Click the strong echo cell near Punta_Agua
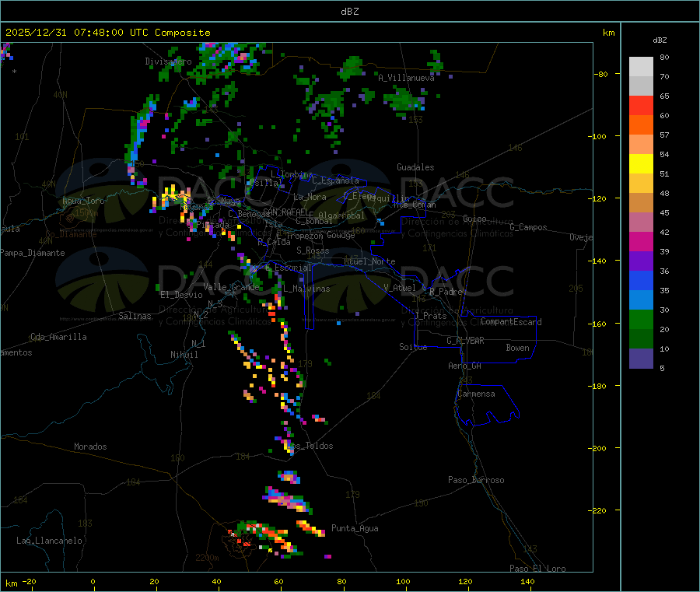 coord(310,528)
